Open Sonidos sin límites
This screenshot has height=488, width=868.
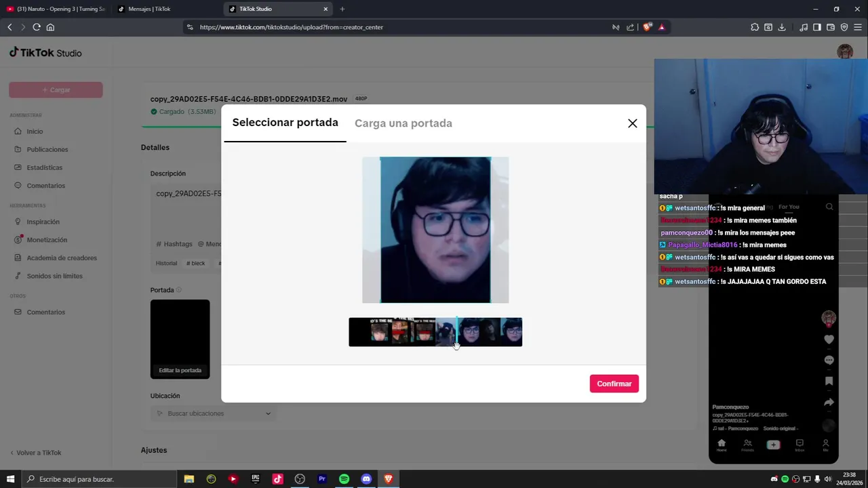pos(54,276)
